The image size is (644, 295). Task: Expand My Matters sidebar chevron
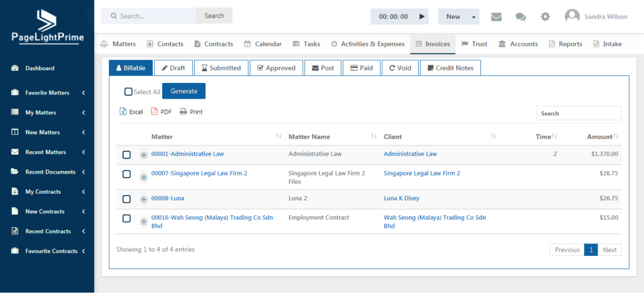pos(84,113)
